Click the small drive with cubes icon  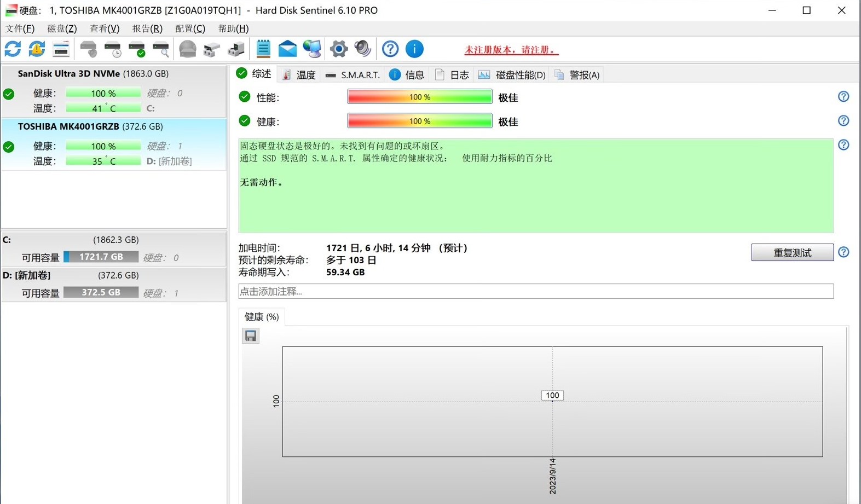(212, 49)
